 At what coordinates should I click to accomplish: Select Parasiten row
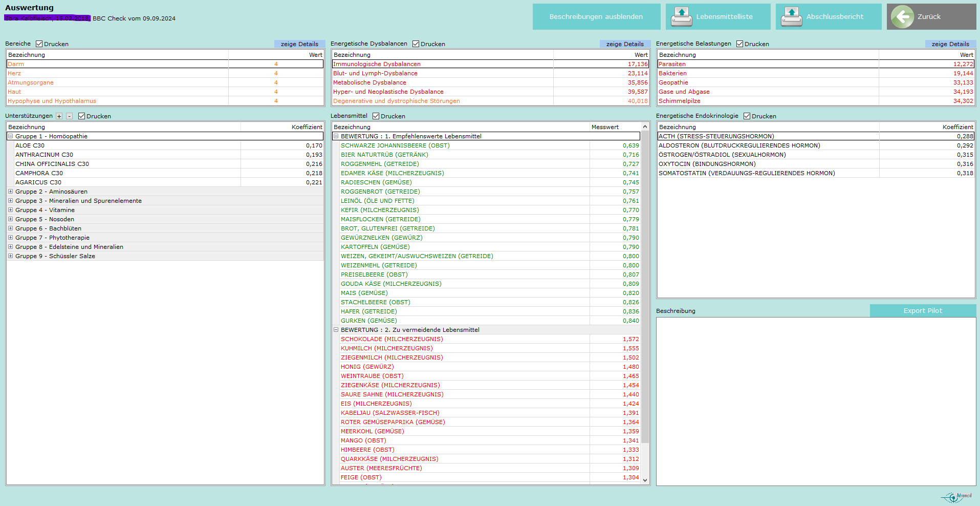816,64
